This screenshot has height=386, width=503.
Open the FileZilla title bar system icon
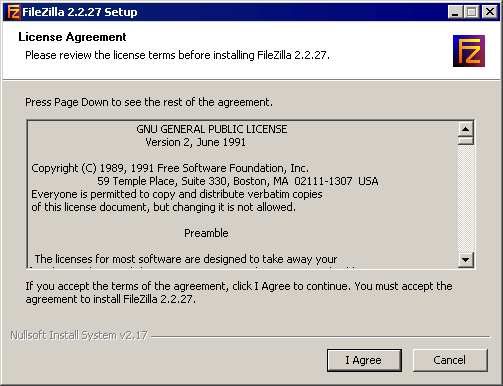tap(13, 12)
